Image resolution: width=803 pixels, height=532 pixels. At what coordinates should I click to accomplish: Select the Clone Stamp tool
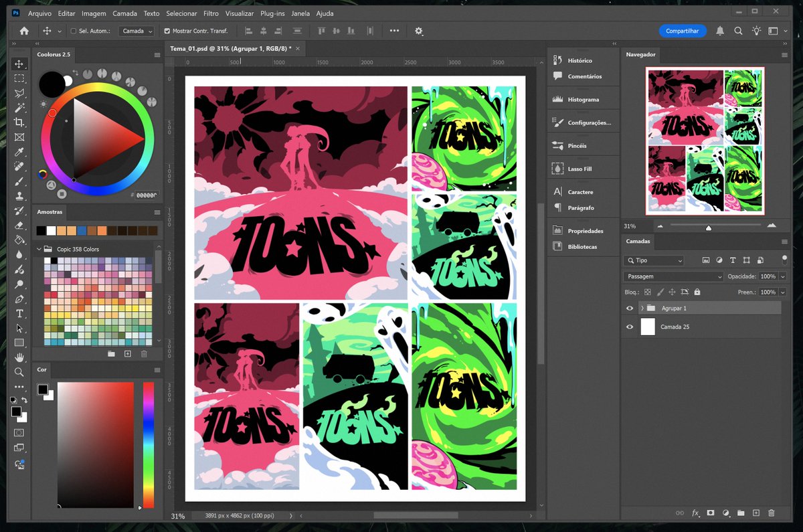coord(19,196)
